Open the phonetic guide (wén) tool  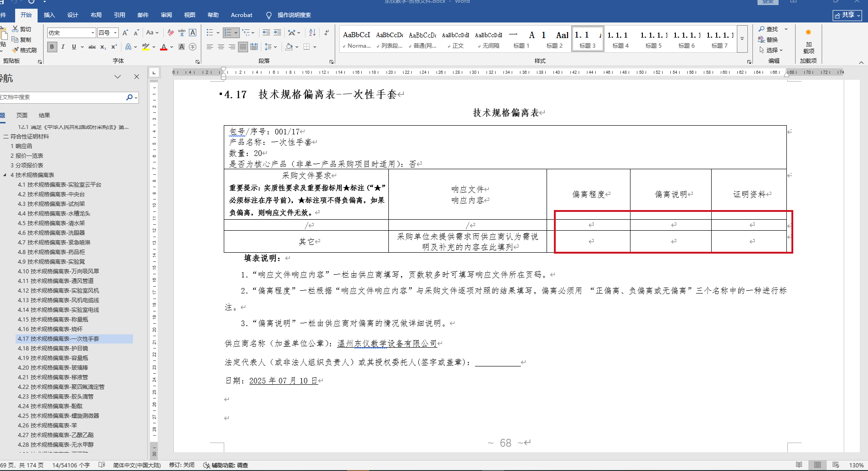(x=182, y=33)
